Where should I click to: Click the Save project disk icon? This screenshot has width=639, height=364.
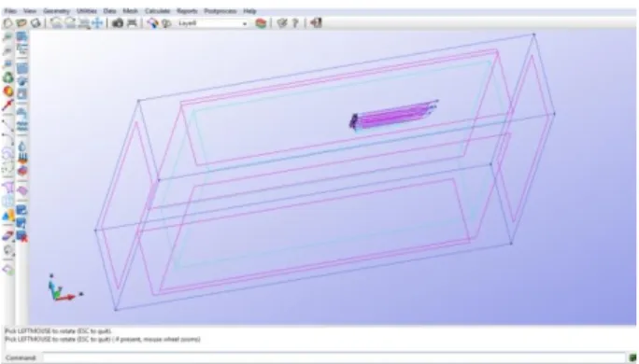[x=35, y=23]
